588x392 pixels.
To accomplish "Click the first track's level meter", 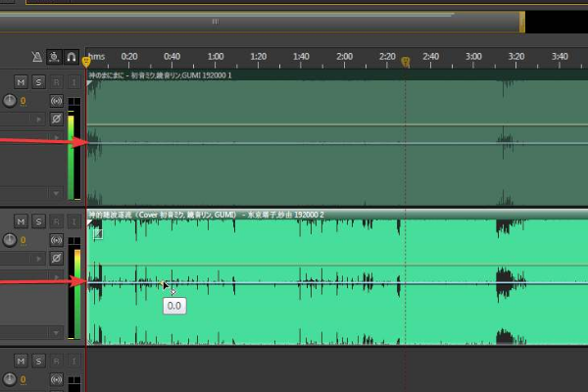I will 74,149.
